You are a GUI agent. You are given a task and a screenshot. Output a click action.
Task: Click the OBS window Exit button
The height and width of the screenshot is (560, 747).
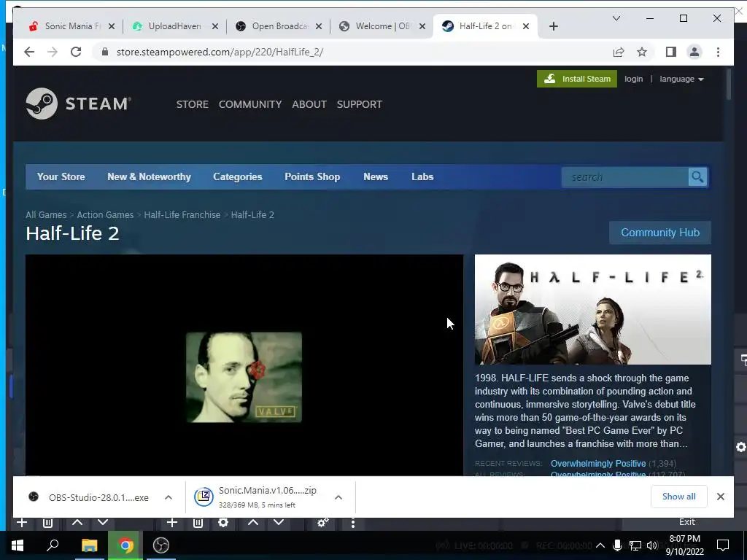click(x=686, y=522)
